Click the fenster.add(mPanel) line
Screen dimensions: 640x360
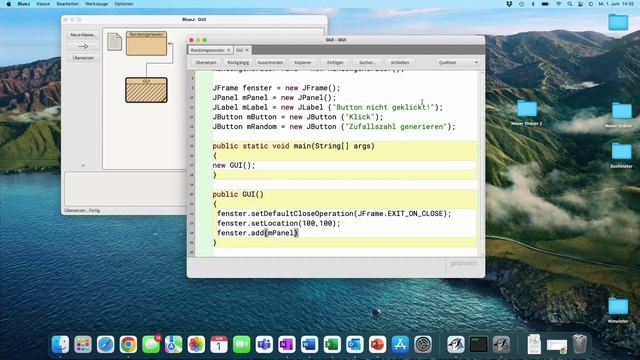click(258, 233)
